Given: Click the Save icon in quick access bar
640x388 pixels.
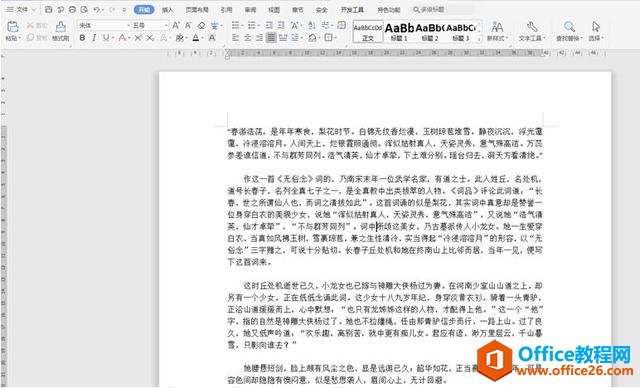Looking at the screenshot, I should [x=49, y=9].
